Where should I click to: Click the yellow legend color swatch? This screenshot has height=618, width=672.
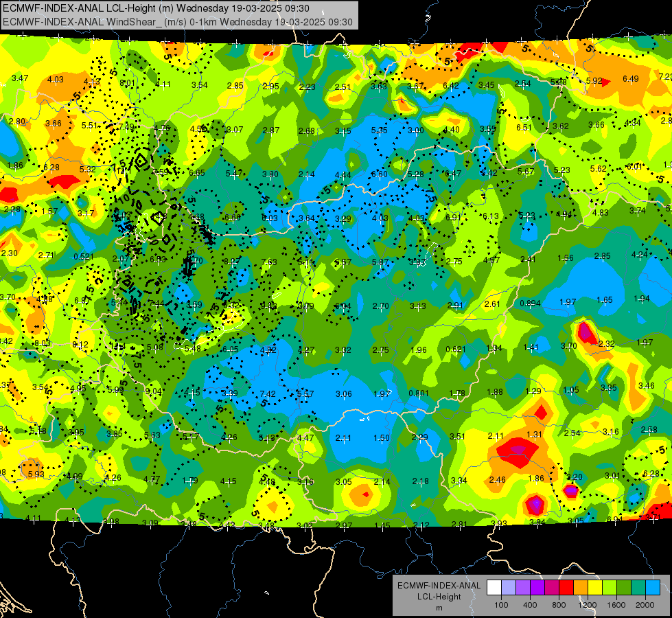coord(595,588)
